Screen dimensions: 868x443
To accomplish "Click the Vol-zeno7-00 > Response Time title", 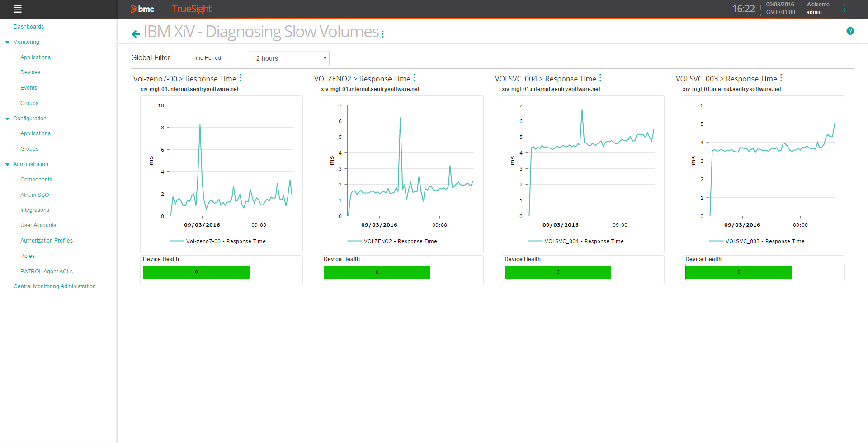I will point(184,79).
